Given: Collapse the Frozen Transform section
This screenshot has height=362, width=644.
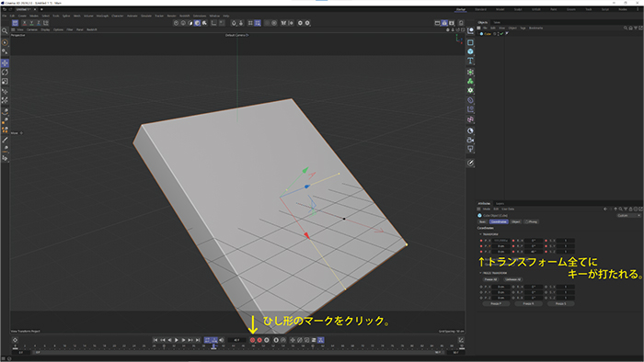Looking at the screenshot, I should 481,273.
